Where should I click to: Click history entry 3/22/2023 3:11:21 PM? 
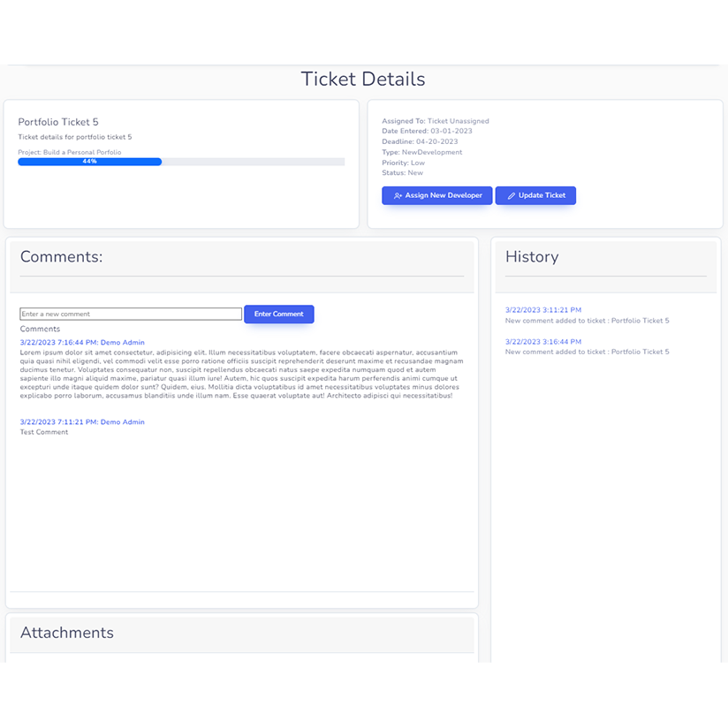pyautogui.click(x=543, y=310)
